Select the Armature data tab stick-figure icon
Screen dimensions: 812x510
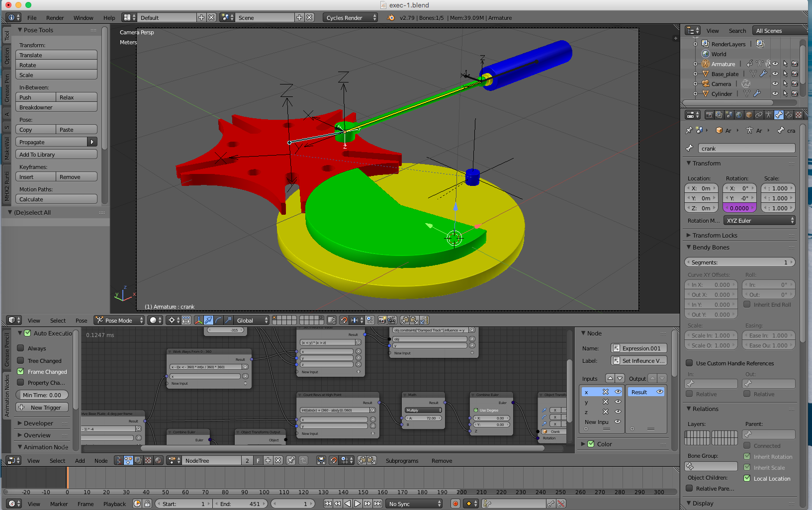pos(769,114)
